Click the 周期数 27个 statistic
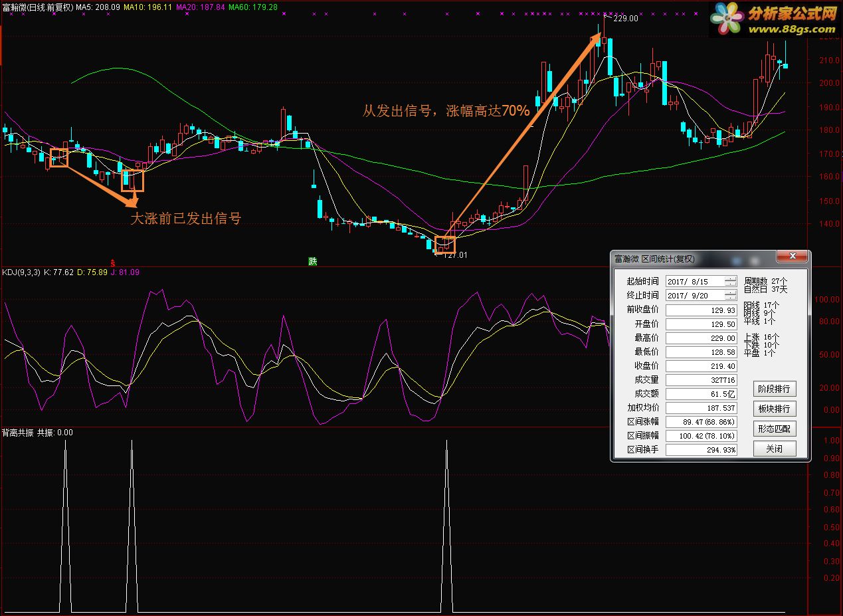 [766, 281]
